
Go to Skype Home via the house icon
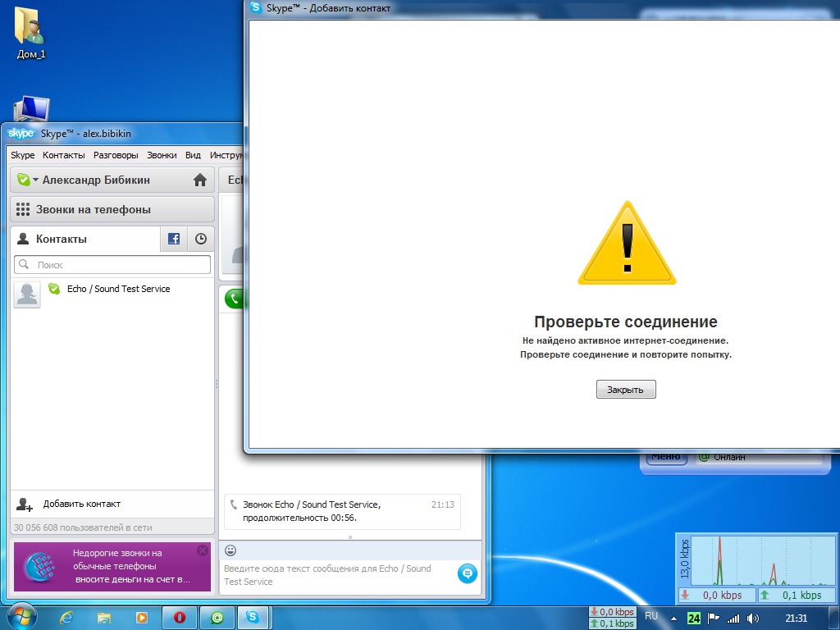[200, 180]
